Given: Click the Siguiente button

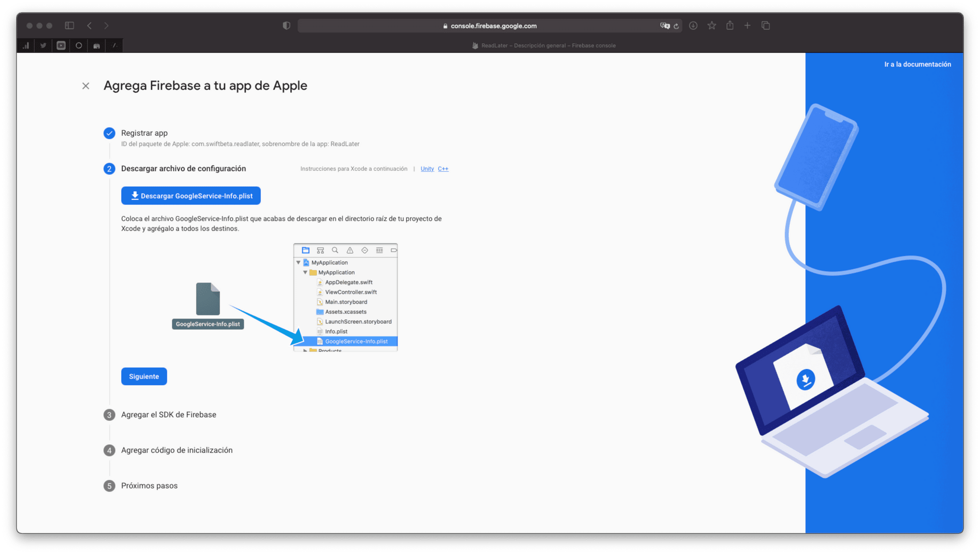Looking at the screenshot, I should 144,377.
